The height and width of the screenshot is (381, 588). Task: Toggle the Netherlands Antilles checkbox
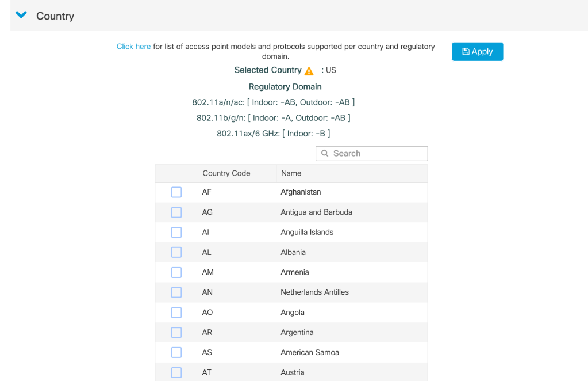(x=176, y=292)
